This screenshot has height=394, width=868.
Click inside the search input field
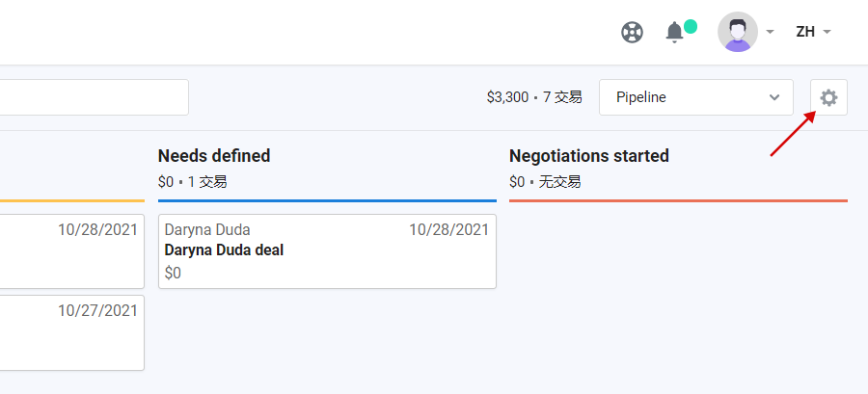pyautogui.click(x=95, y=98)
